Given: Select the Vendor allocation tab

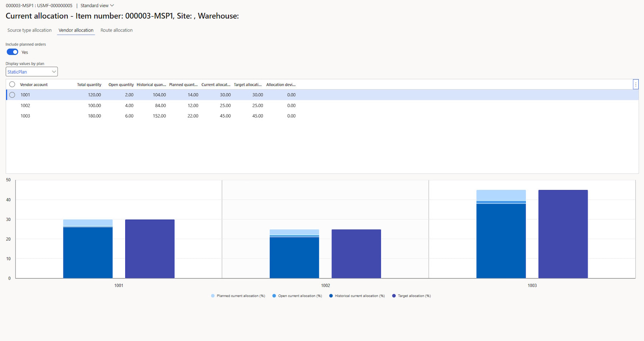Looking at the screenshot, I should click(x=76, y=30).
